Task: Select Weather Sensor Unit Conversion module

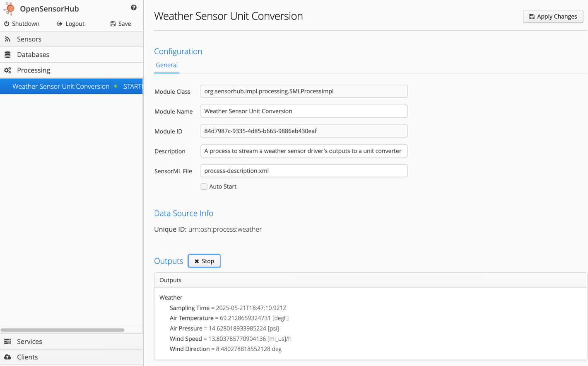Action: point(61,86)
